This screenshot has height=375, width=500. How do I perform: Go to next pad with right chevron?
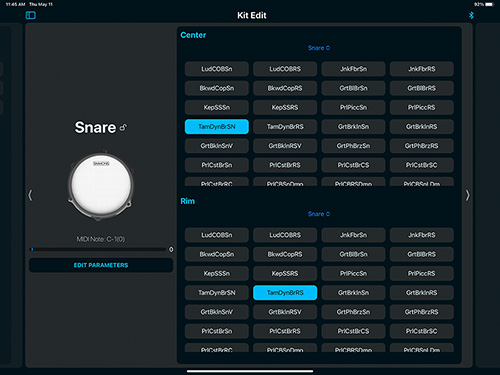tap(467, 195)
